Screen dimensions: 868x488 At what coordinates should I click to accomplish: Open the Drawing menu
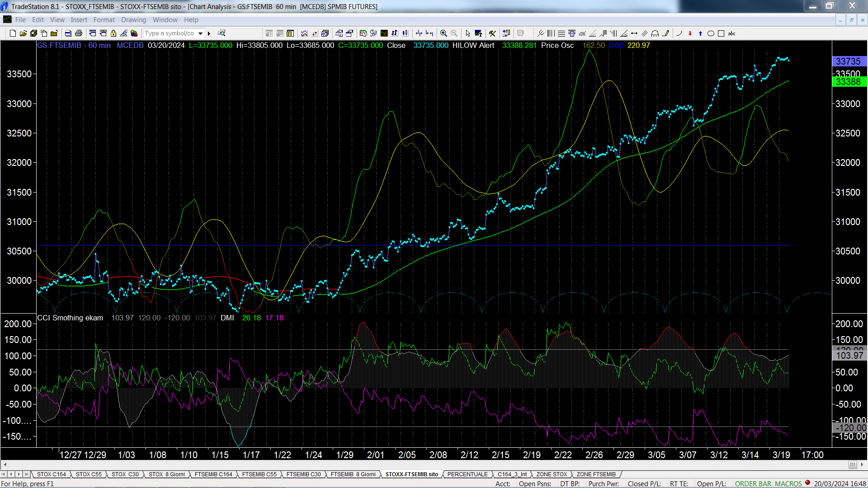133,20
